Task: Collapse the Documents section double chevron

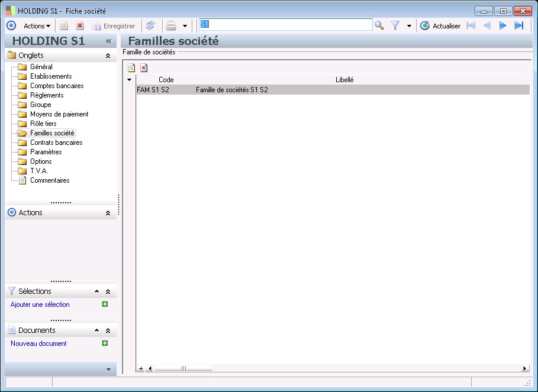Action: click(x=108, y=331)
